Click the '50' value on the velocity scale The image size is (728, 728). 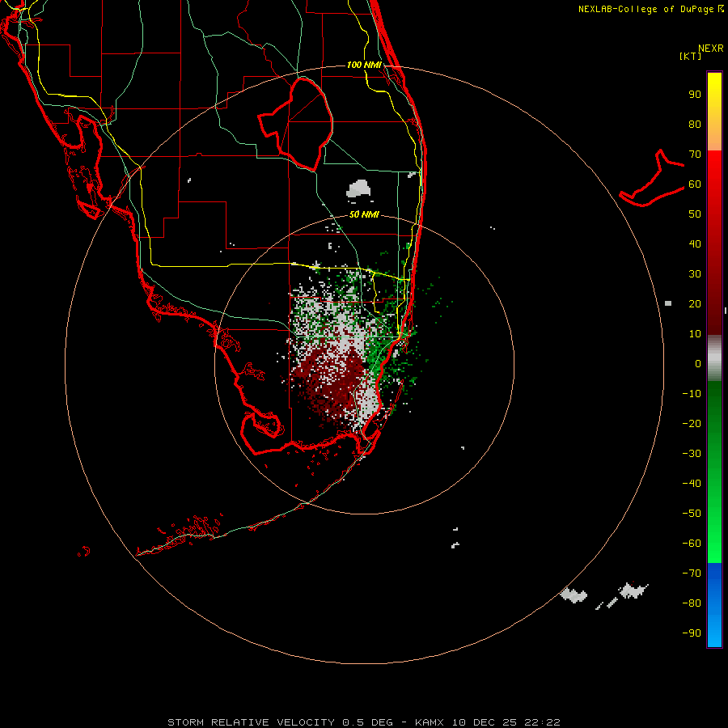695,214
